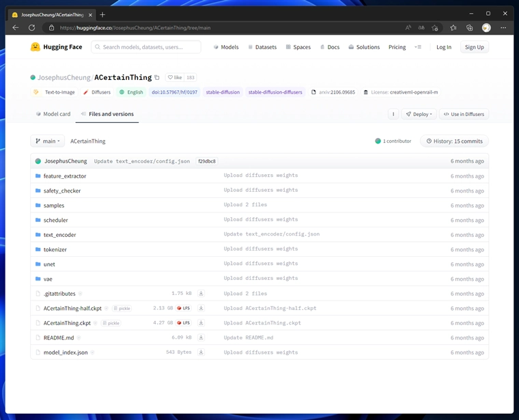Click the Diffusers library tag
Screen dimensions: 519x420
click(x=97, y=92)
